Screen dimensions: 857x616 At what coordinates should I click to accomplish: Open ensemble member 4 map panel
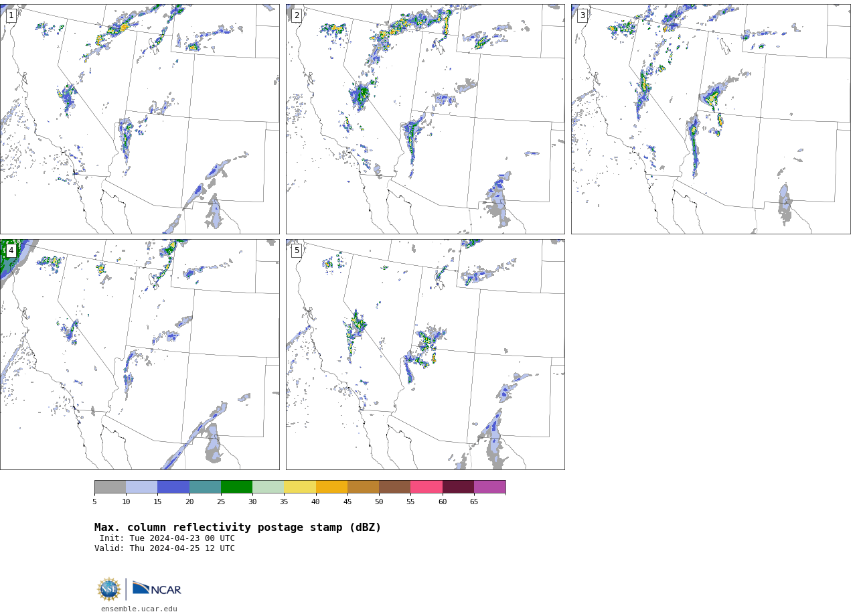(x=139, y=354)
